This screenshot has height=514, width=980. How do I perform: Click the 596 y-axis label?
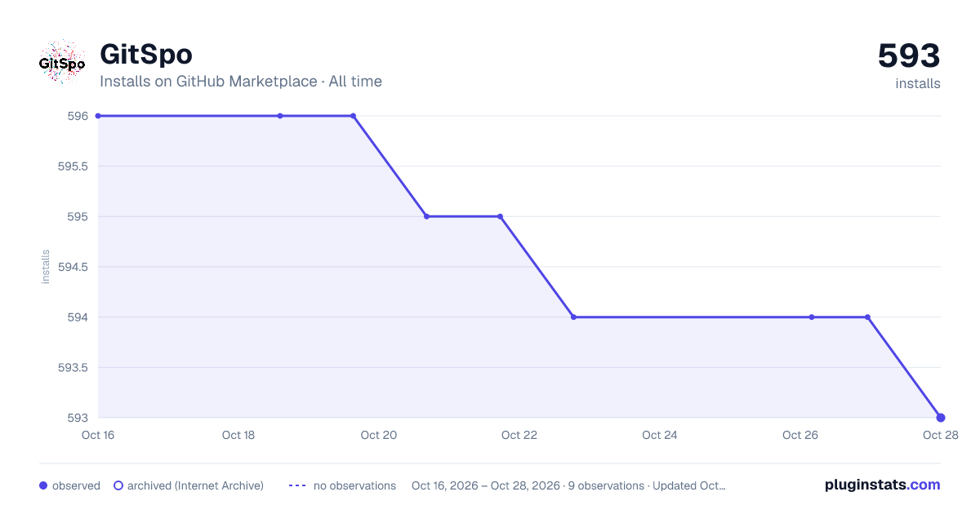coord(78,116)
